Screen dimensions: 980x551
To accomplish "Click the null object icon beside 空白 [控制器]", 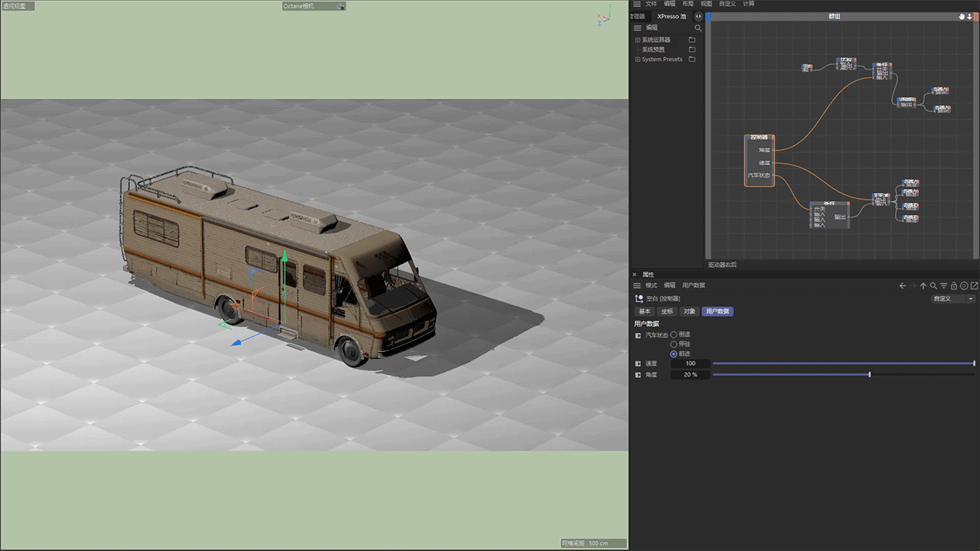I will click(639, 298).
